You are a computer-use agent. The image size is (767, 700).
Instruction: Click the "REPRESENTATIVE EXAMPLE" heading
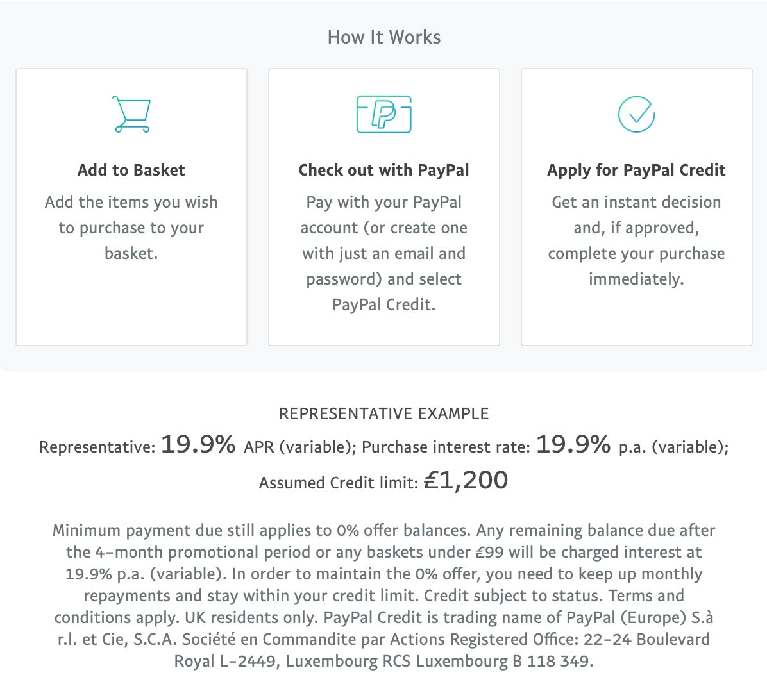383,414
